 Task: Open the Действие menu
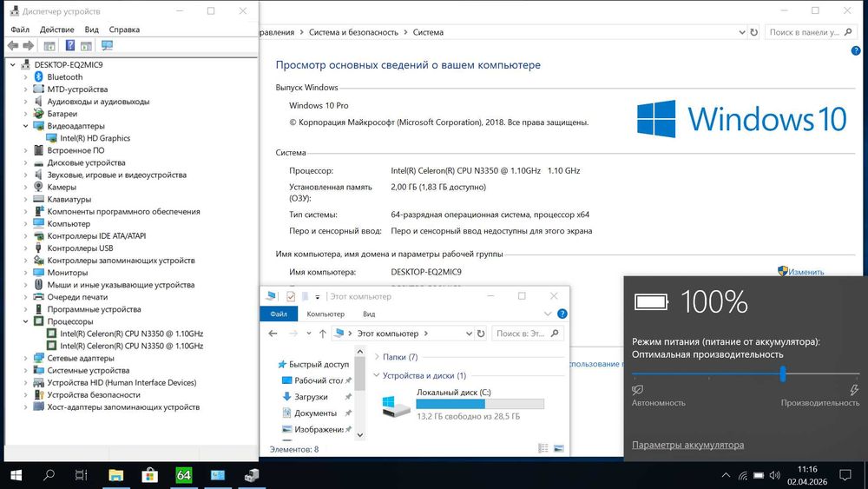pos(57,30)
